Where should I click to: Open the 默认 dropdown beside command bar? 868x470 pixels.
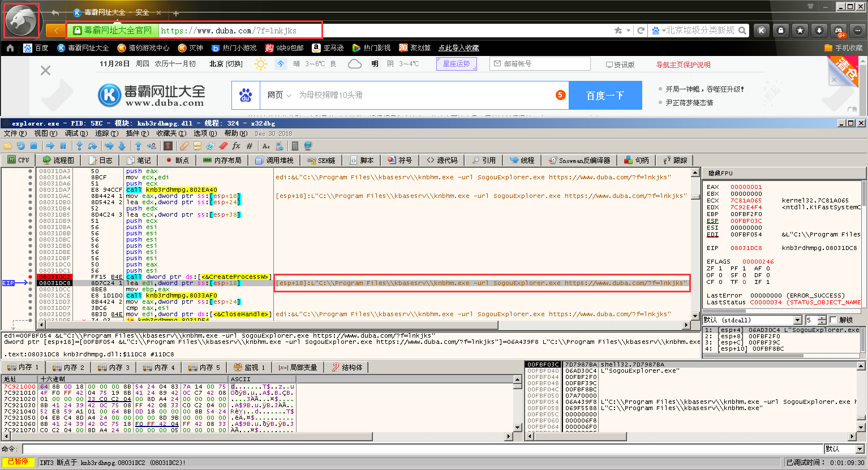coord(860,449)
